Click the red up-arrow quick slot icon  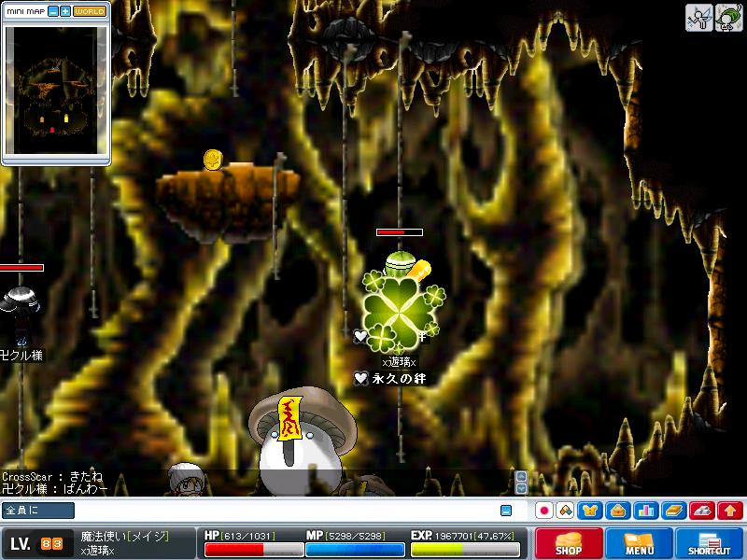click(x=730, y=511)
